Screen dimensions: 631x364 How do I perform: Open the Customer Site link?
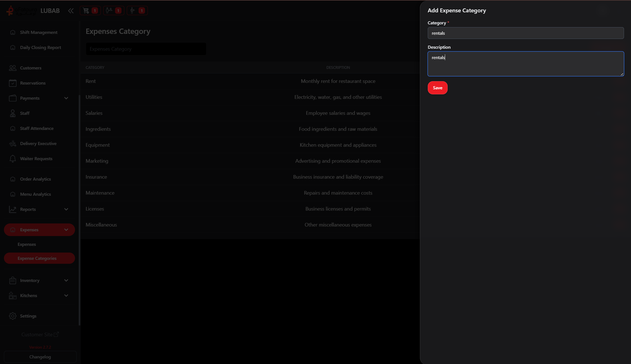40,335
